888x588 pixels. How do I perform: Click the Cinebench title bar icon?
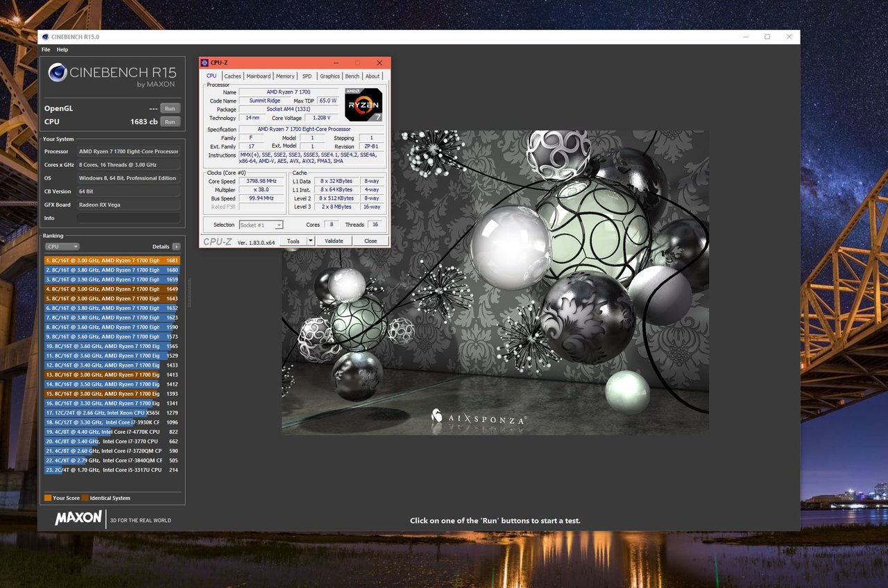point(45,37)
